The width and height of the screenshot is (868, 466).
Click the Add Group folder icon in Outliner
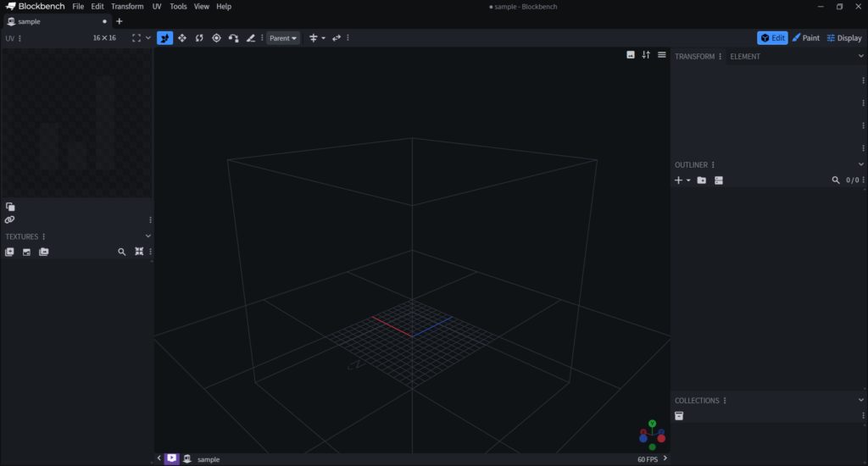pyautogui.click(x=702, y=180)
